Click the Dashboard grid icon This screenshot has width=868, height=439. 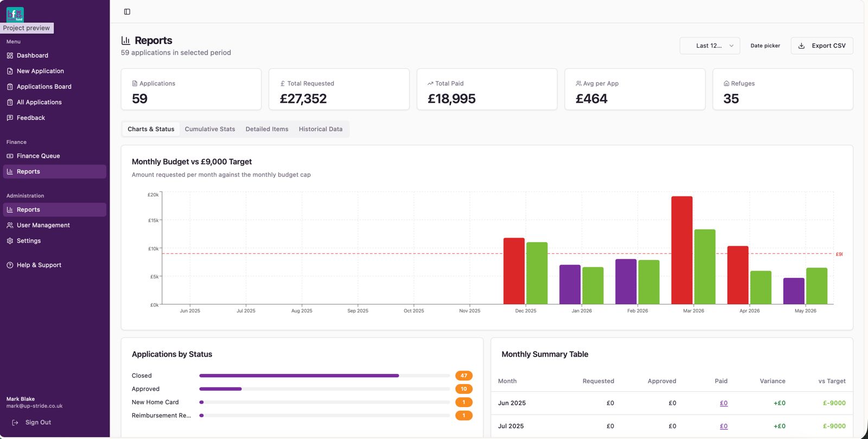10,55
